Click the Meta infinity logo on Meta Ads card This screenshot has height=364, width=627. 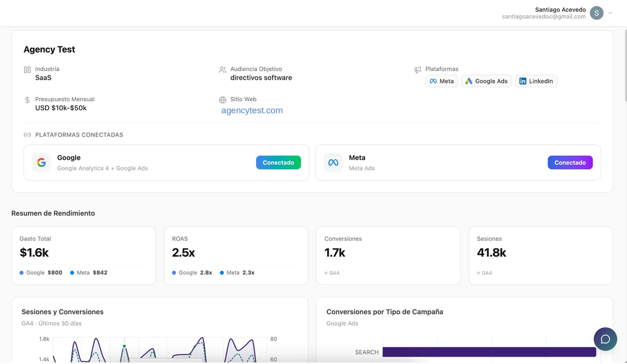(x=333, y=162)
